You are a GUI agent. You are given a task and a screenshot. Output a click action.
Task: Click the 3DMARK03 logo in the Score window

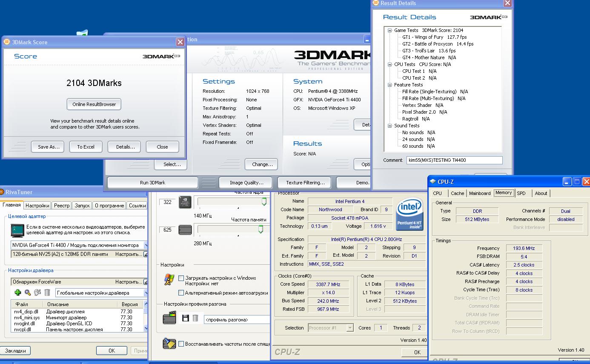pyautogui.click(x=161, y=56)
